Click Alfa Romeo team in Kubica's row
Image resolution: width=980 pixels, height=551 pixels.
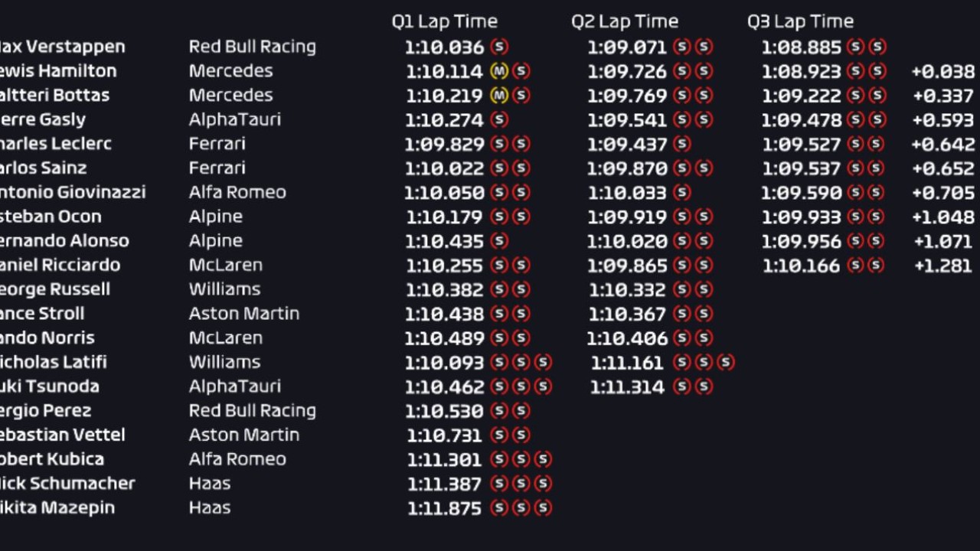[237, 459]
